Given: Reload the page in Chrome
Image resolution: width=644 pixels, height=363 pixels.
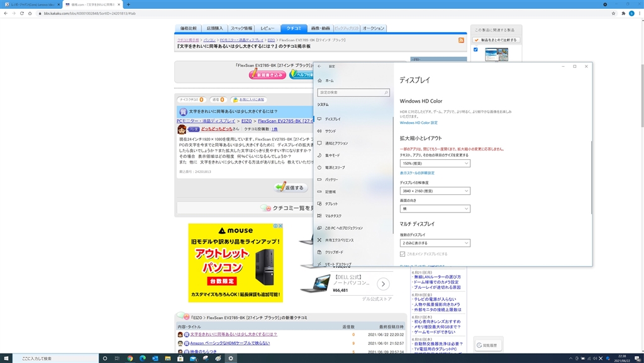Looking at the screenshot, I should point(22,13).
